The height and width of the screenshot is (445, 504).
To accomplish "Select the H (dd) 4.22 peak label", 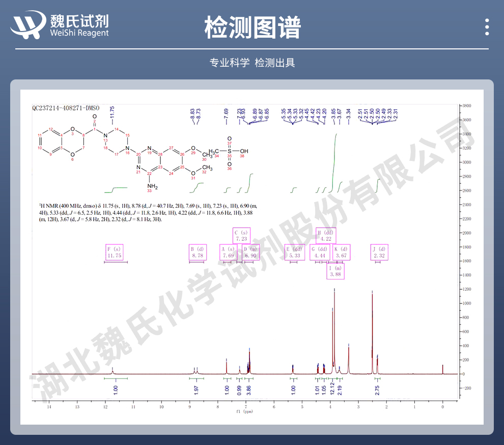I will click(x=326, y=236).
